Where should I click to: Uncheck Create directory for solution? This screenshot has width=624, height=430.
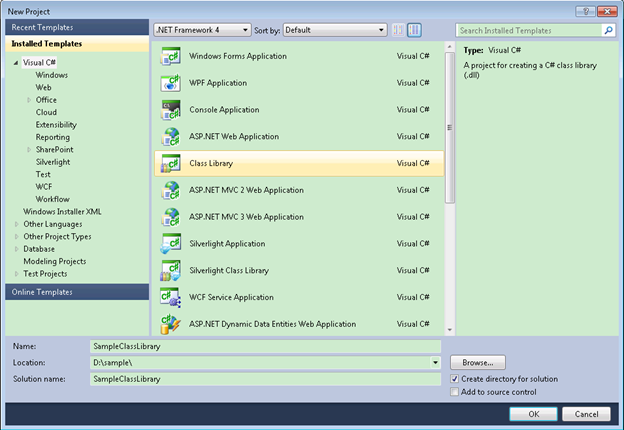456,379
